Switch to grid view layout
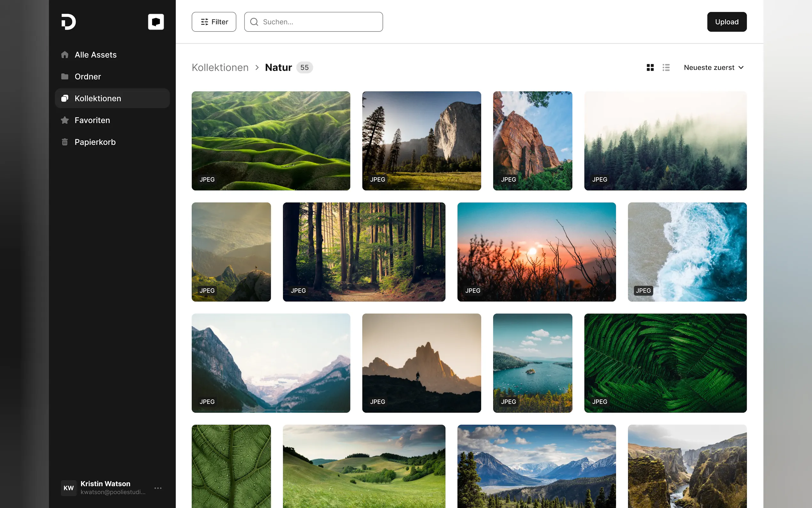 point(650,67)
